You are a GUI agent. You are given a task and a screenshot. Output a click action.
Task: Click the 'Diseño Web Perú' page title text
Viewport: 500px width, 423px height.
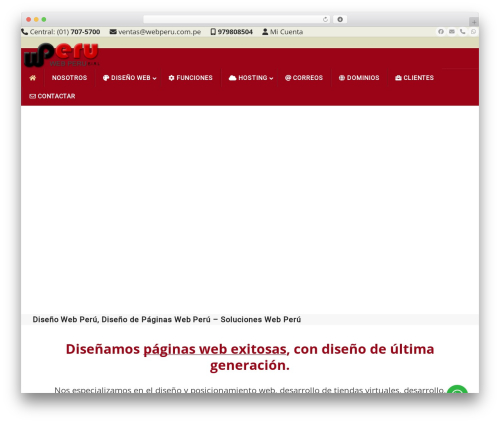167,319
